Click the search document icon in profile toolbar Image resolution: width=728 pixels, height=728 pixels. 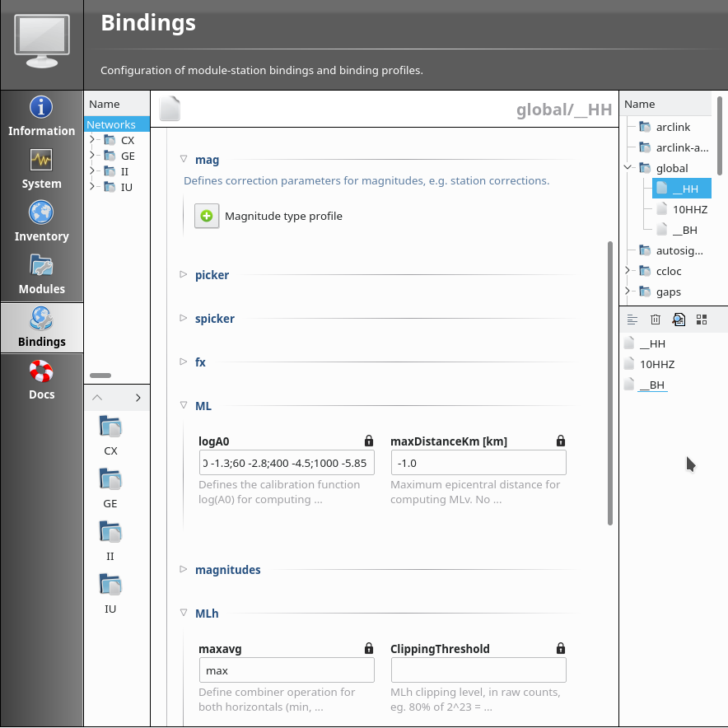point(679,320)
